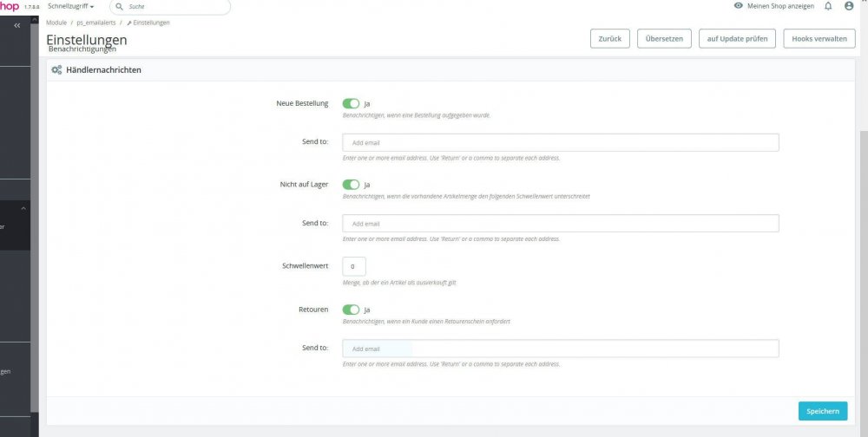868x437 pixels.
Task: Click the Speichern button
Action: click(x=822, y=411)
